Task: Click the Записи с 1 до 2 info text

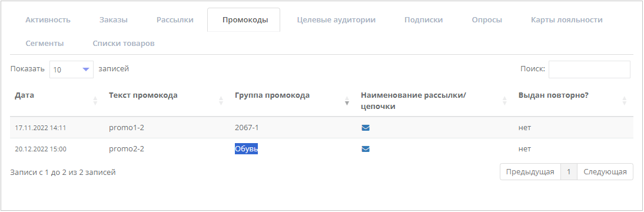Action: [x=63, y=173]
